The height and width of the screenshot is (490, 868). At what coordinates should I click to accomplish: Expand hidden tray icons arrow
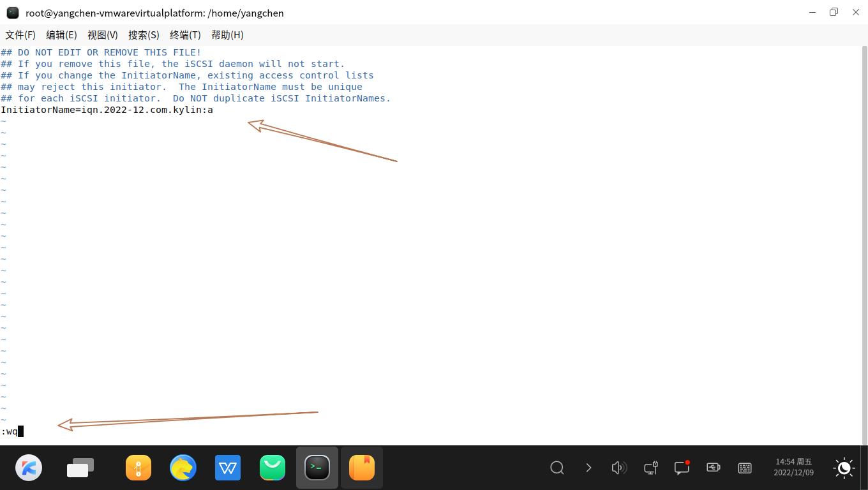(588, 468)
